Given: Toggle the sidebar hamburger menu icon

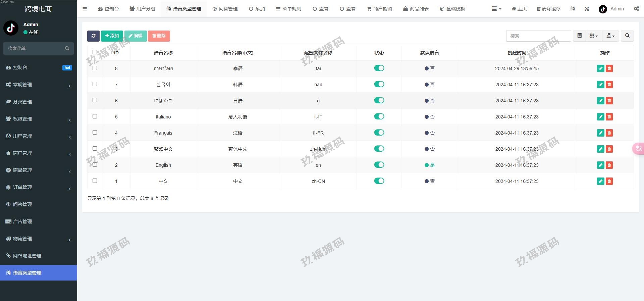Looking at the screenshot, I should click(85, 9).
